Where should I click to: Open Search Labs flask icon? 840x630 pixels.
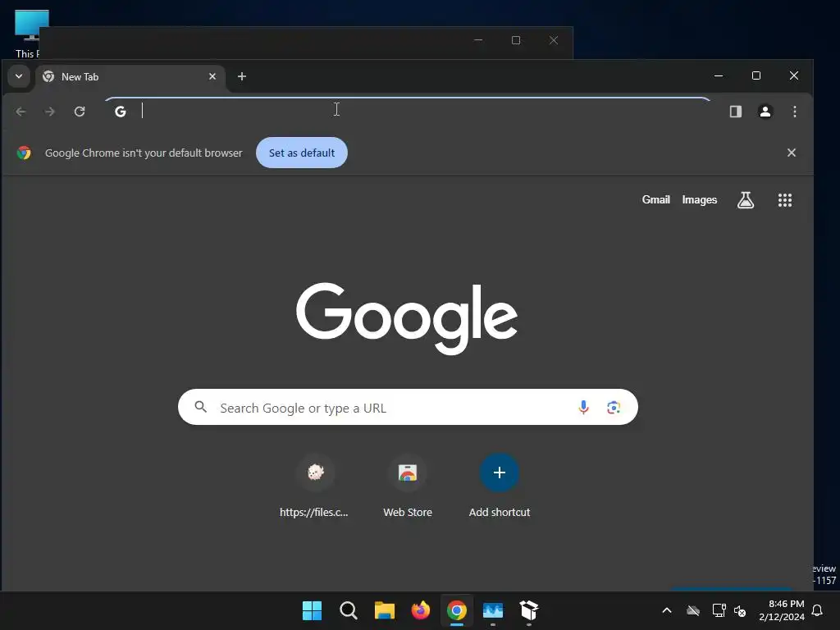pos(745,200)
